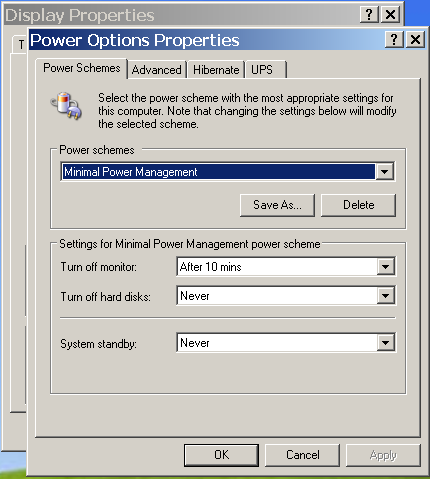Expand the Power schemes dropdown arrow
Screen dimensions: 430x479
tap(385, 172)
